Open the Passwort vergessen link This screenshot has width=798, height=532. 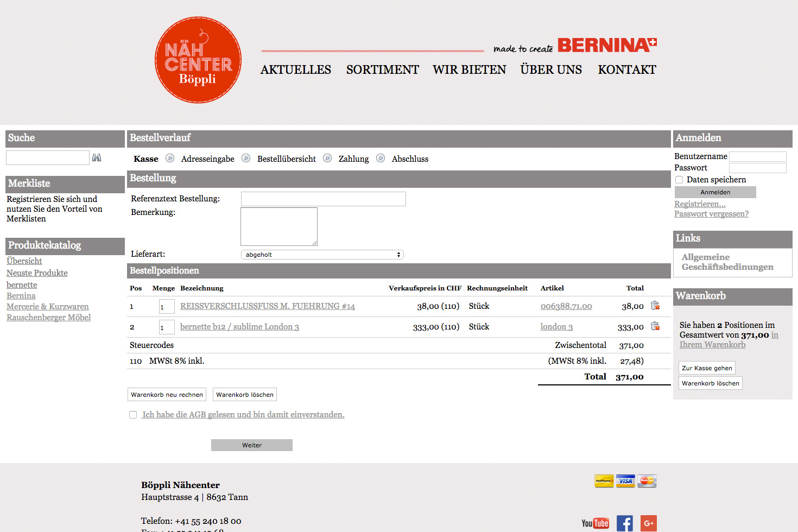coord(711,214)
